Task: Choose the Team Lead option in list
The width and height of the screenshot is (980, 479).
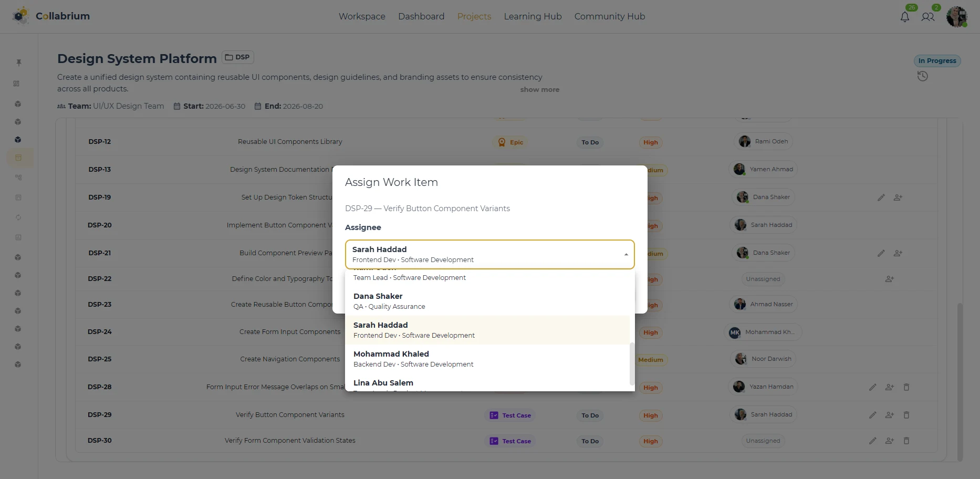Action: pos(487,277)
